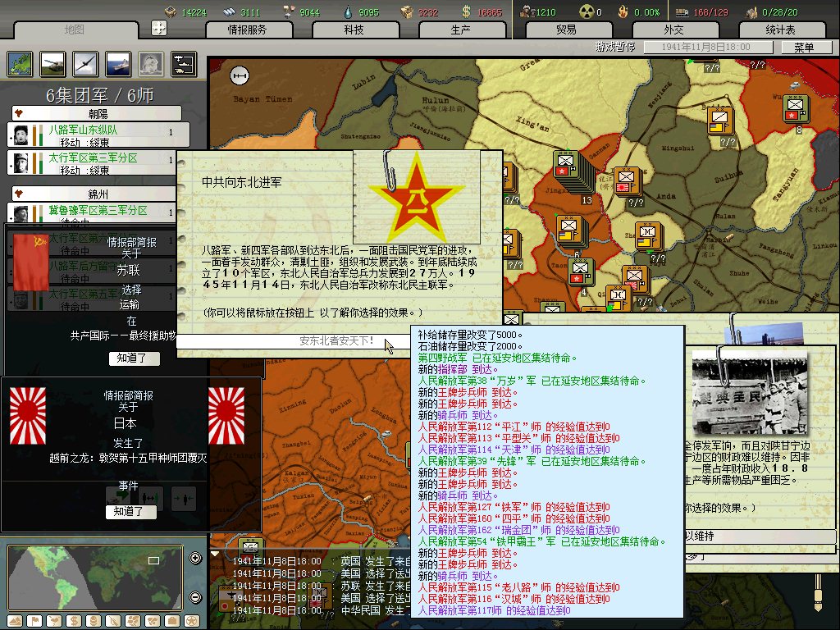The width and height of the screenshot is (840, 630).
Task: Click the map scale ruler icon
Action: click(240, 77)
